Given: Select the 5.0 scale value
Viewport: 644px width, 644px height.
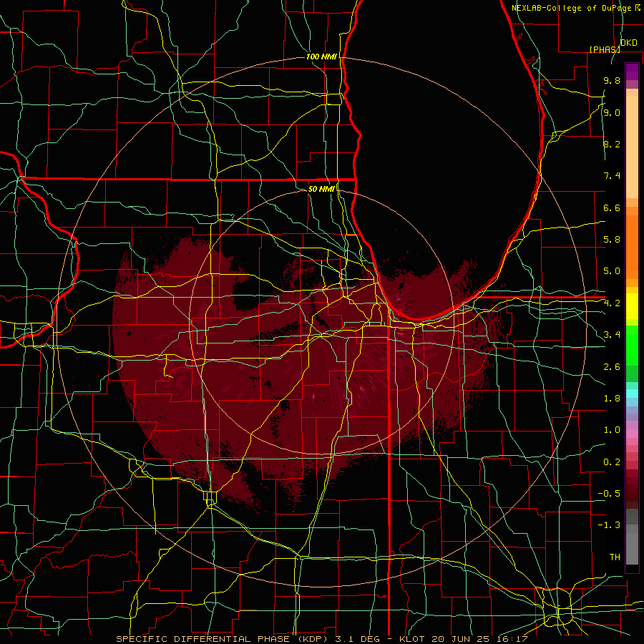Looking at the screenshot, I should click(612, 271).
